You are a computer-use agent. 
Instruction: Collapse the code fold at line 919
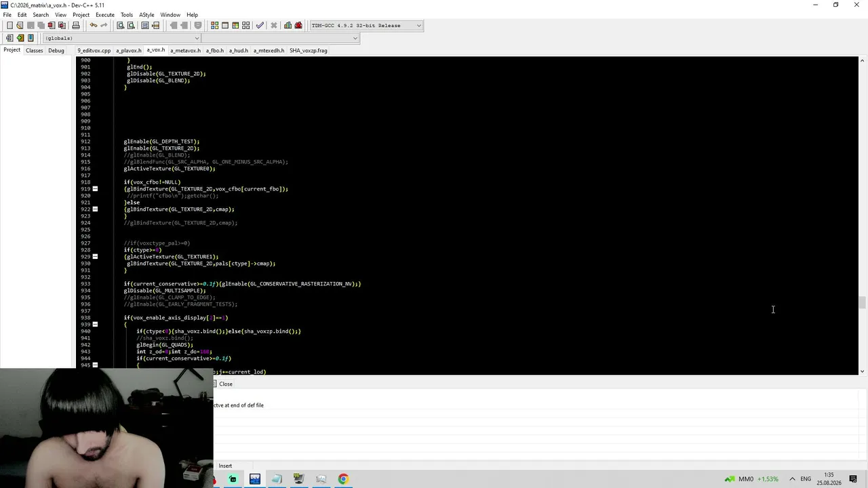[x=95, y=188]
